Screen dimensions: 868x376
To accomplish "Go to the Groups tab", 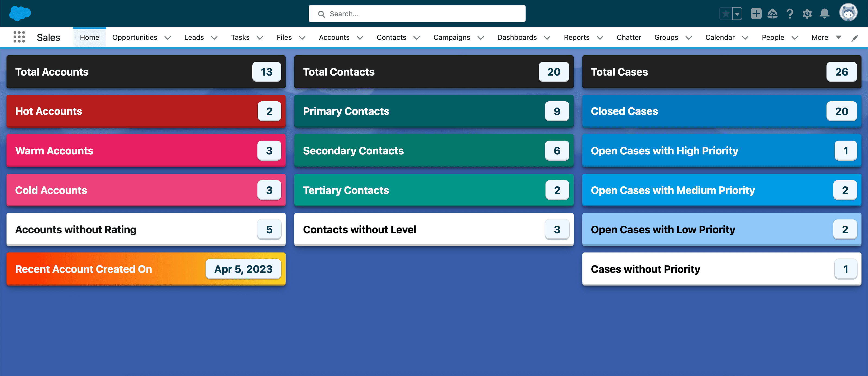I will click(666, 37).
